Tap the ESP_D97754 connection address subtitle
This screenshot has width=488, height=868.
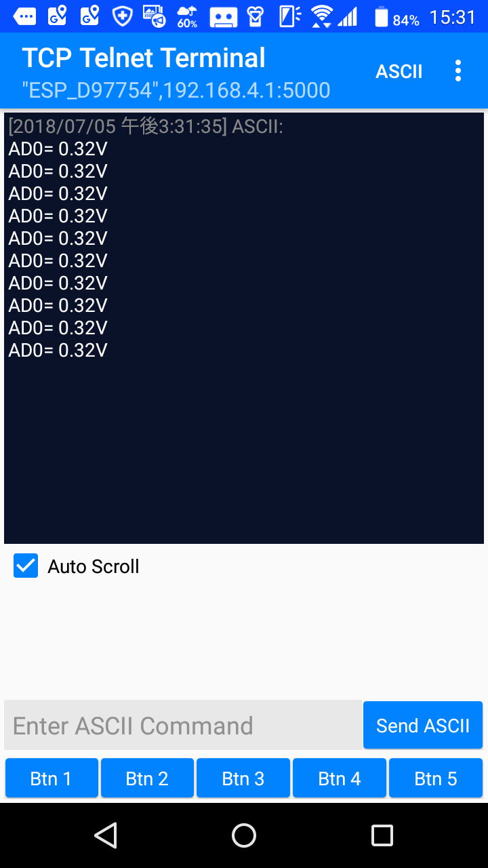tap(176, 90)
